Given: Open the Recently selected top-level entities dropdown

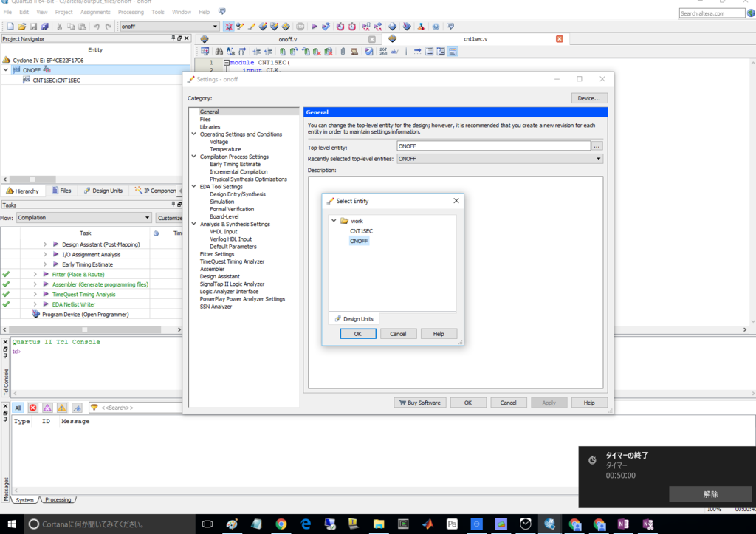Looking at the screenshot, I should tap(598, 159).
